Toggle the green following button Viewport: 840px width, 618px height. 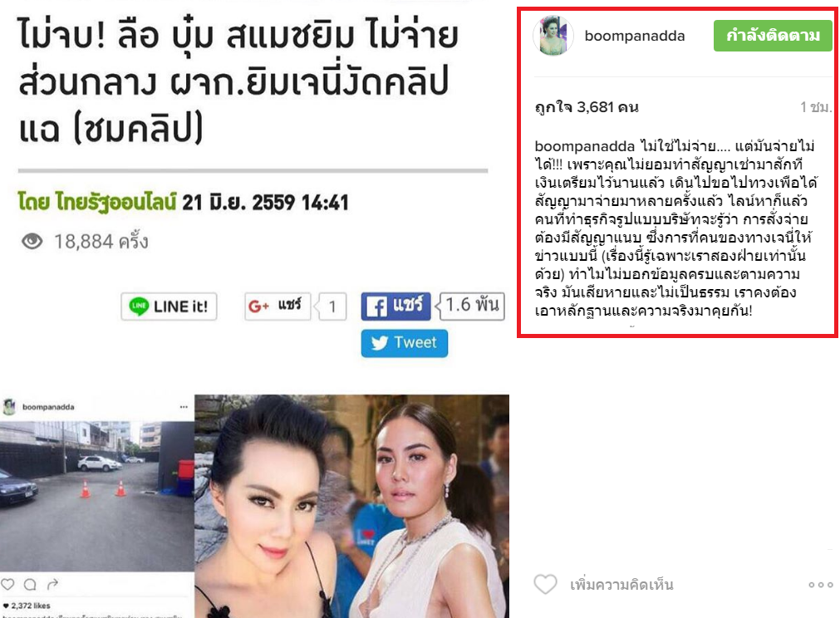tap(773, 36)
